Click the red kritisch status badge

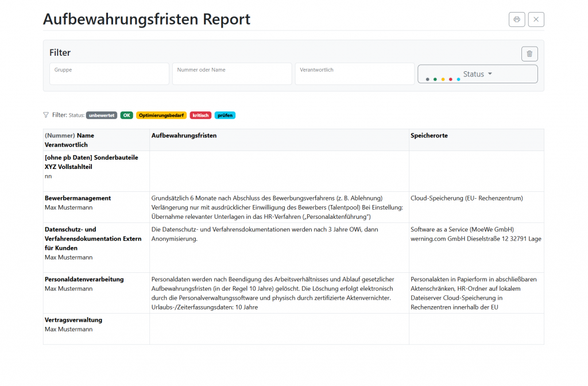(x=200, y=115)
